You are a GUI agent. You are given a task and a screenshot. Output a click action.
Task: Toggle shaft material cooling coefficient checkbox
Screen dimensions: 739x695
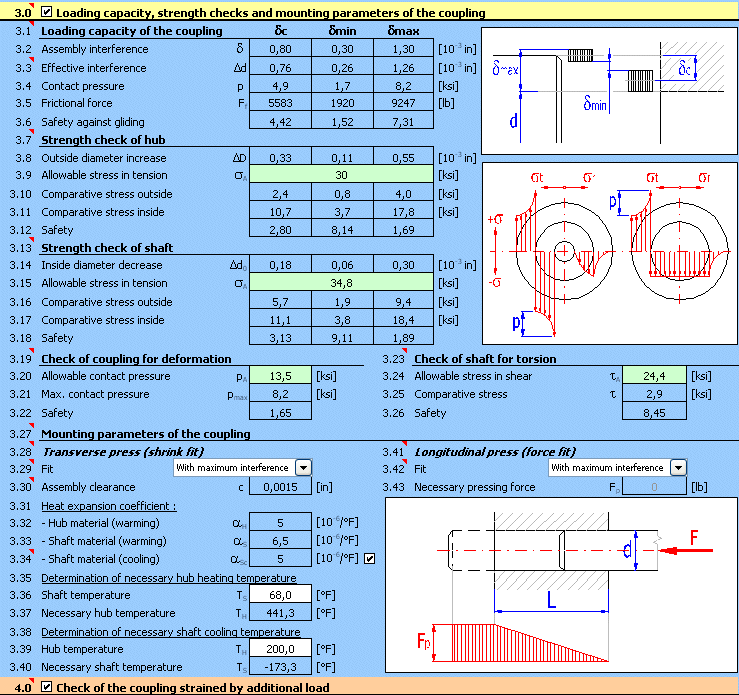point(370,559)
